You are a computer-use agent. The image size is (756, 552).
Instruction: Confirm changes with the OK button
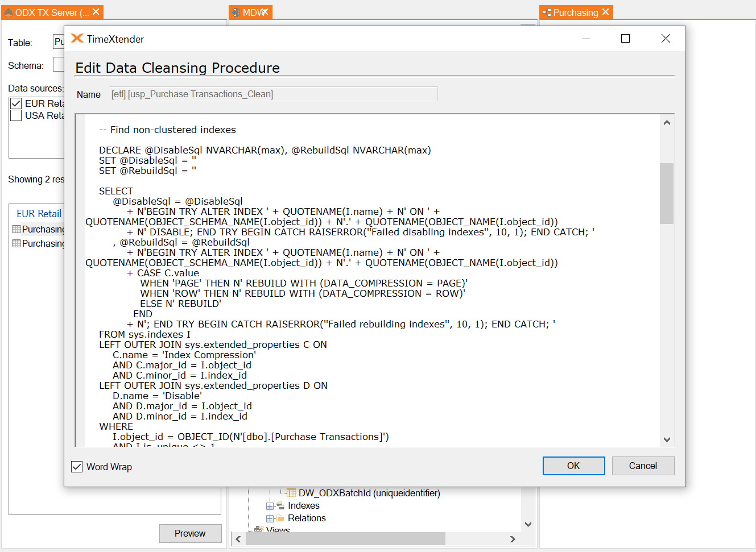click(x=573, y=466)
